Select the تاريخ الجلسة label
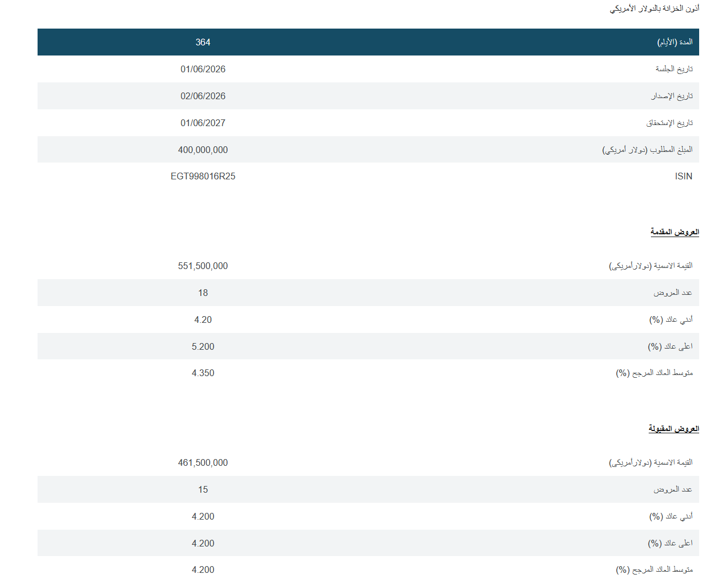 [x=674, y=69]
